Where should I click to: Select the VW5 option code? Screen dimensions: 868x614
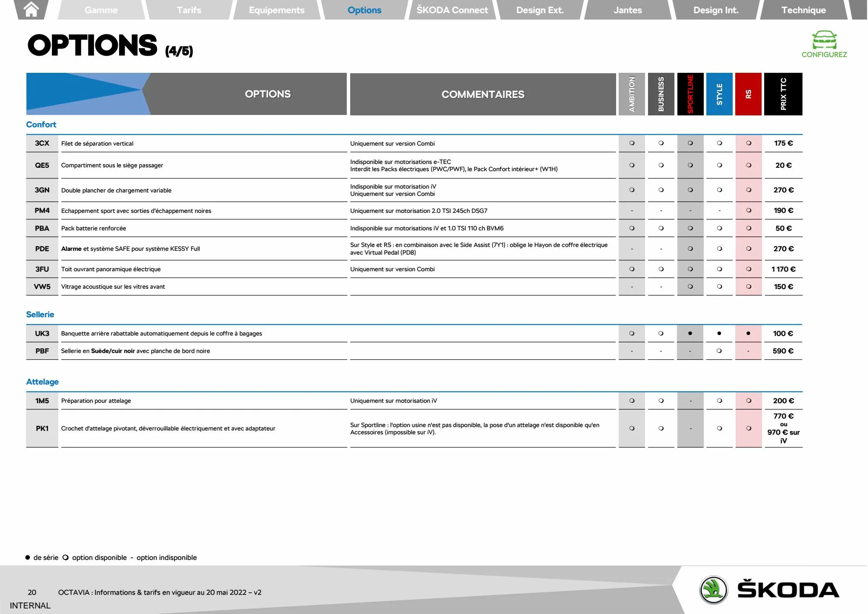[42, 287]
